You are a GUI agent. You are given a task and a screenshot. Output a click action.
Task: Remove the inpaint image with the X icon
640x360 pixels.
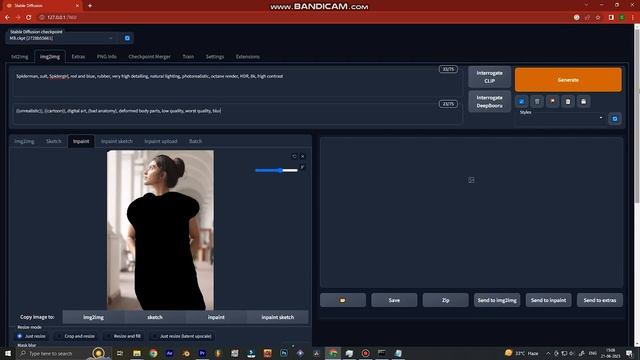(x=302, y=156)
